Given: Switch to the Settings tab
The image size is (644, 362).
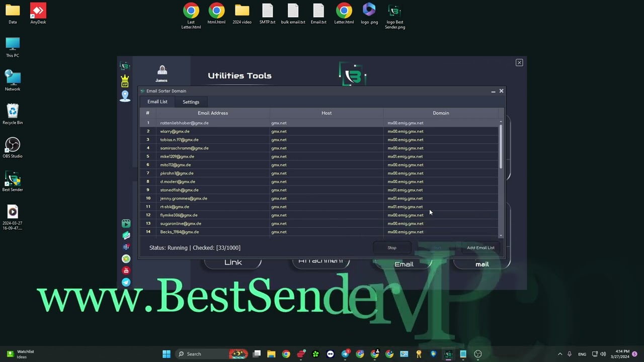Looking at the screenshot, I should tap(191, 102).
